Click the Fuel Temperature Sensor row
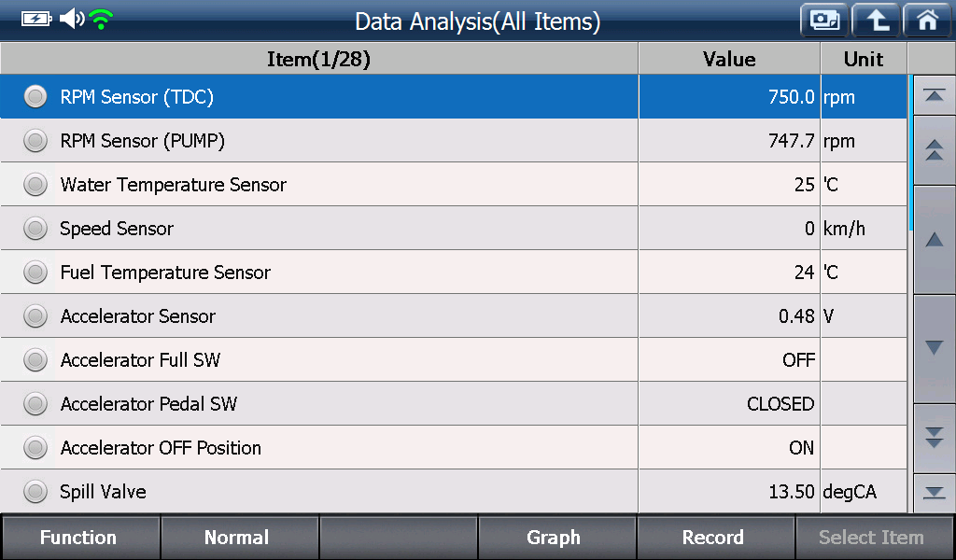 [x=454, y=273]
